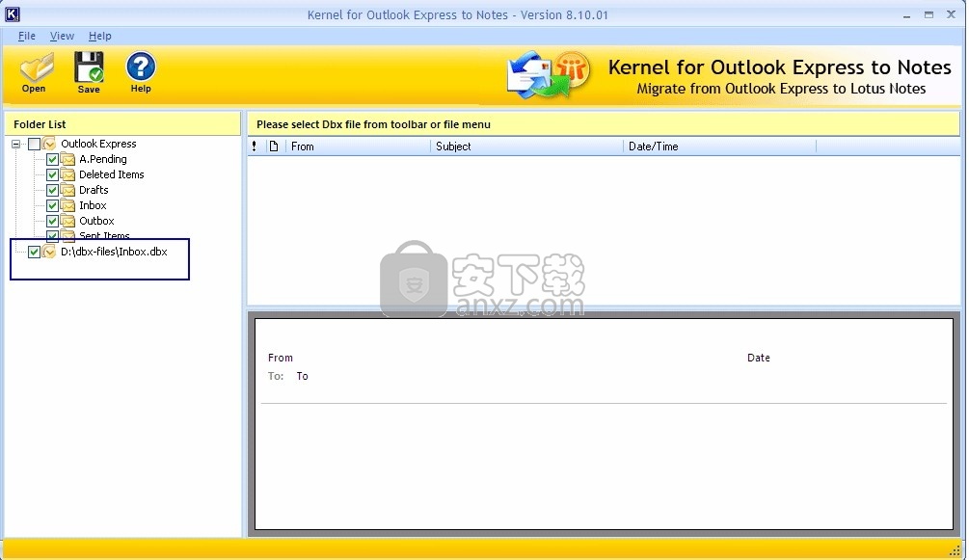The height and width of the screenshot is (560, 969).
Task: Select the D:\dbx-files\Inbox.dbx entry
Action: tap(114, 253)
